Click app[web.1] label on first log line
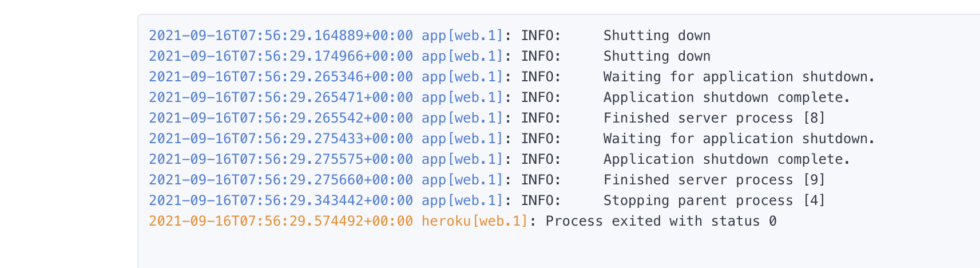Viewport: 980px width, 268px height. [462, 36]
